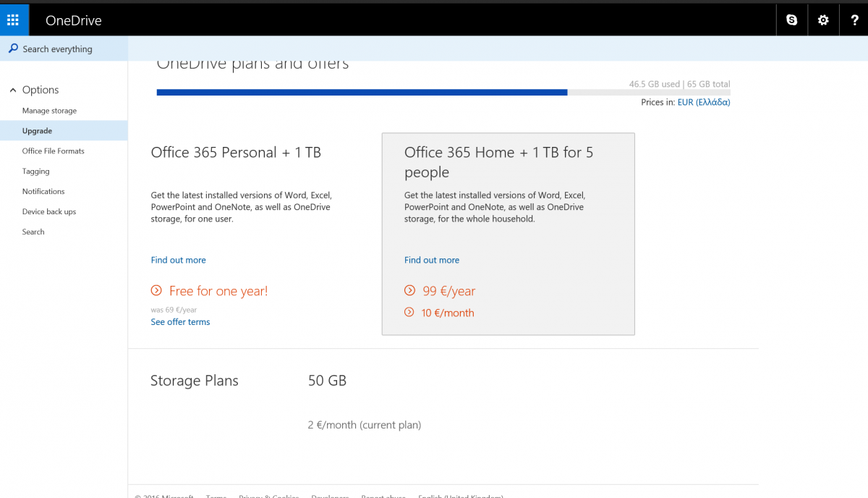Click the Storage Plans heading
Viewport: 868px width, 498px height.
pyautogui.click(x=195, y=381)
